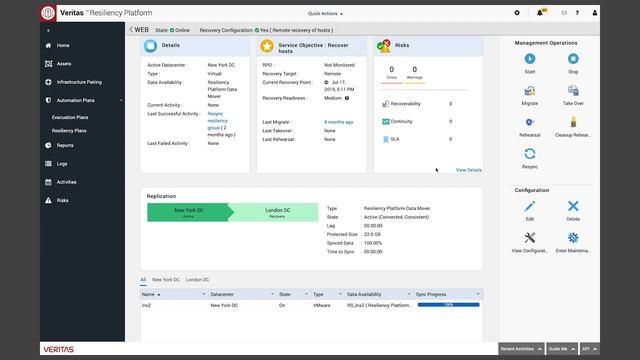Start the Migrate operation
The height and width of the screenshot is (360, 640).
tap(529, 91)
